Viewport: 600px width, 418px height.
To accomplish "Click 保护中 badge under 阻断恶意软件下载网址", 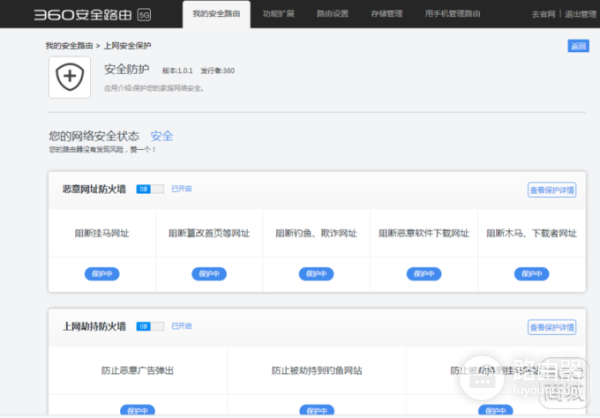I will click(x=424, y=274).
